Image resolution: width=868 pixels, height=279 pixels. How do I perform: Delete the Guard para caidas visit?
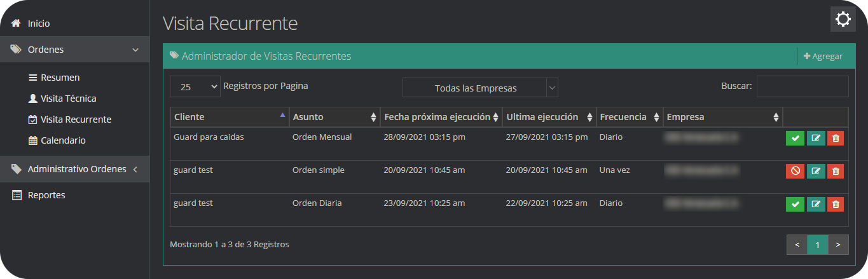[836, 138]
